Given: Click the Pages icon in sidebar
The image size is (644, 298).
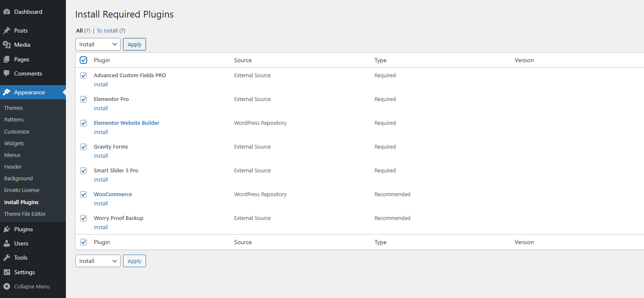Looking at the screenshot, I should coord(7,59).
